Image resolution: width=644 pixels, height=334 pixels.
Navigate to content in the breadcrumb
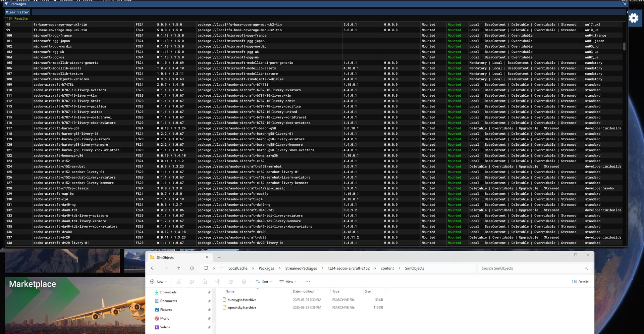click(x=387, y=268)
